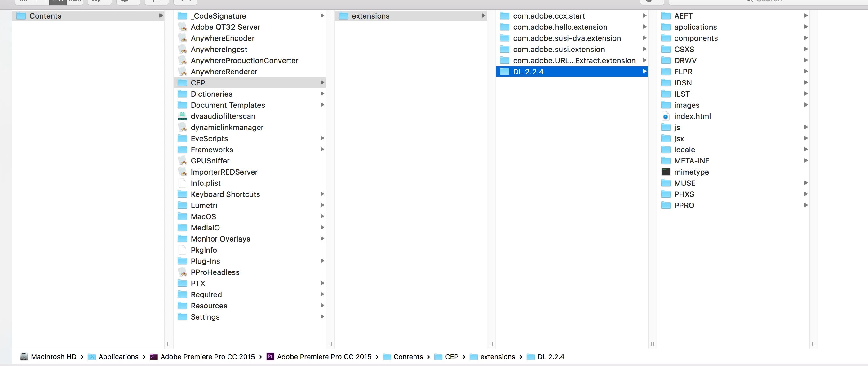Expand the AEFT folder disclosure arrow
The height and width of the screenshot is (366, 868).
pyautogui.click(x=805, y=16)
